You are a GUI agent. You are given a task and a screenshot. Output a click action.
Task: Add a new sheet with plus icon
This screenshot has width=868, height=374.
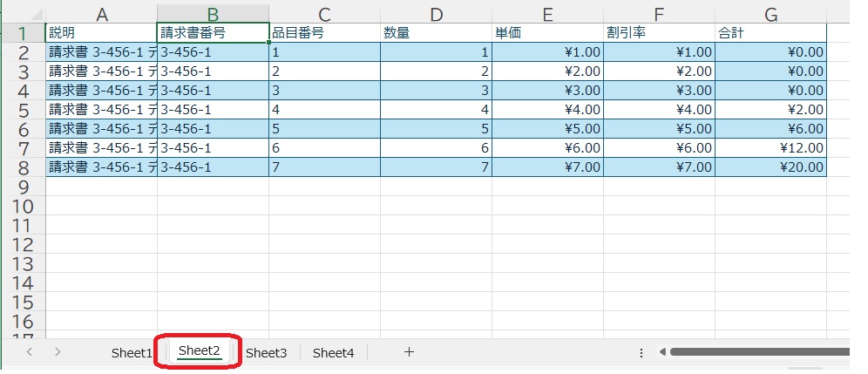coord(409,352)
